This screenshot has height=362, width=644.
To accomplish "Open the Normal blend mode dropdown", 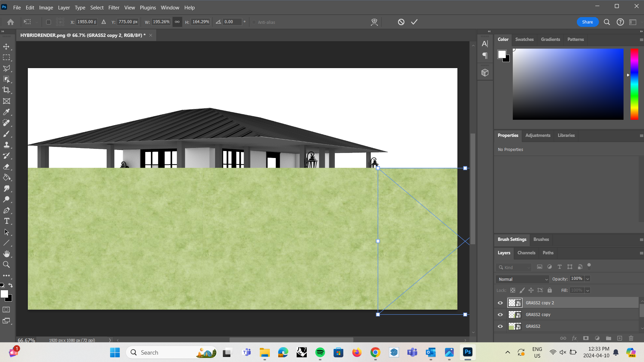I will tap(522, 279).
